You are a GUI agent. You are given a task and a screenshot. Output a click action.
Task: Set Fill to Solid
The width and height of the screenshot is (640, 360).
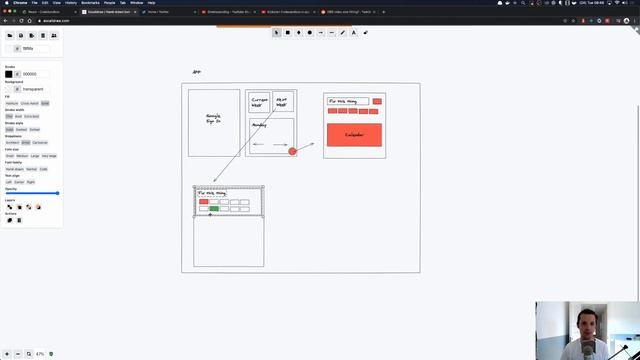45,103
